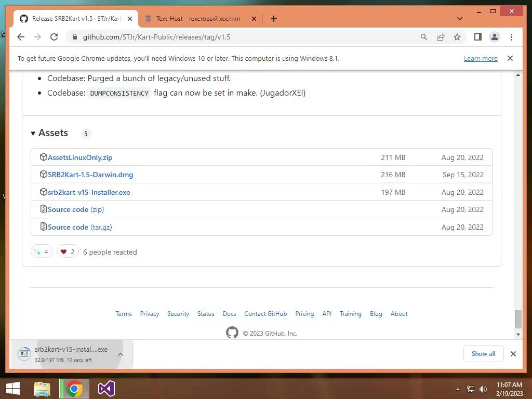This screenshot has height=399, width=532.
Task: Click the '6 people reacted' text
Action: 110,252
